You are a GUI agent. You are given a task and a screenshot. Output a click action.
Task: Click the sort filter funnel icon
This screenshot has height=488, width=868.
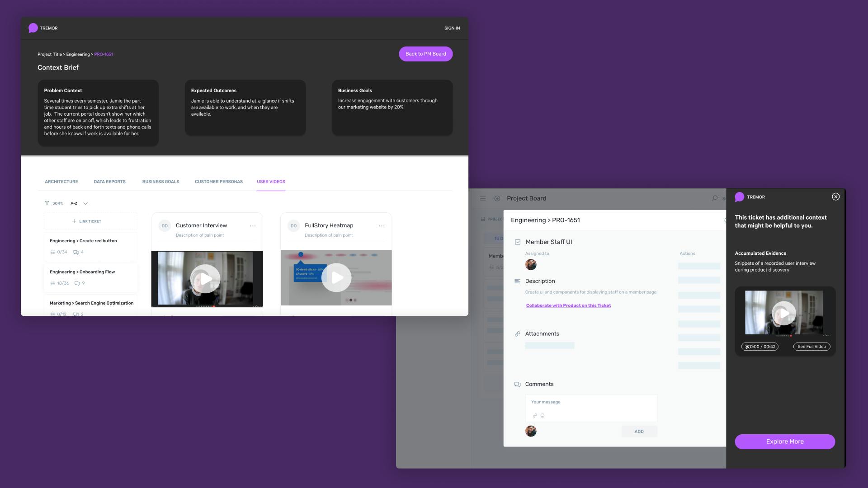coord(47,203)
